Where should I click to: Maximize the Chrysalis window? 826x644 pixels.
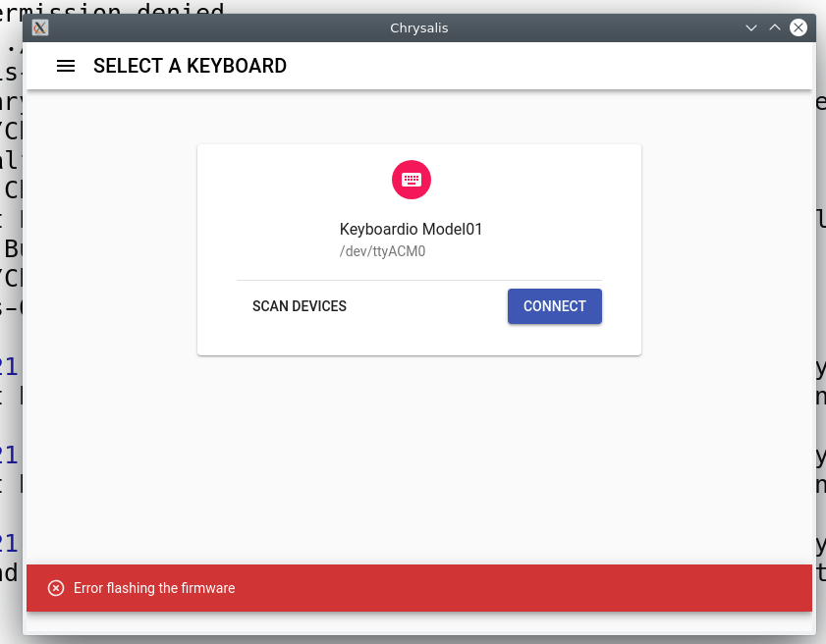[775, 27]
